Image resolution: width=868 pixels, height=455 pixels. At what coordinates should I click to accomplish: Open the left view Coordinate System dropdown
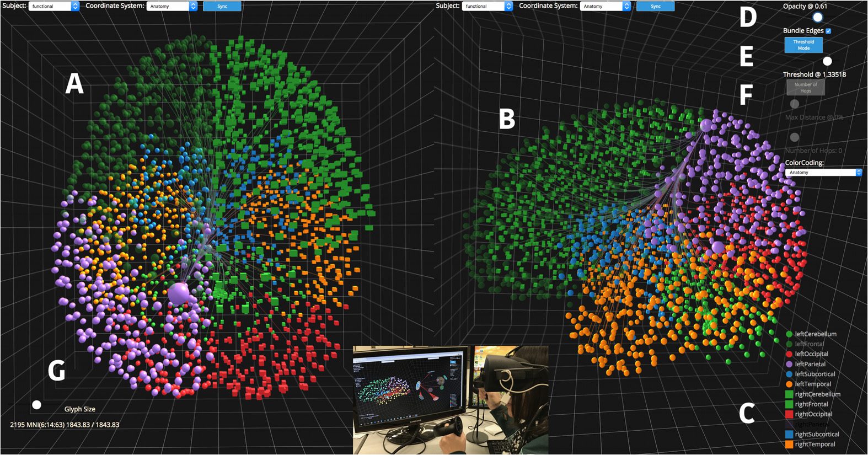coord(172,6)
